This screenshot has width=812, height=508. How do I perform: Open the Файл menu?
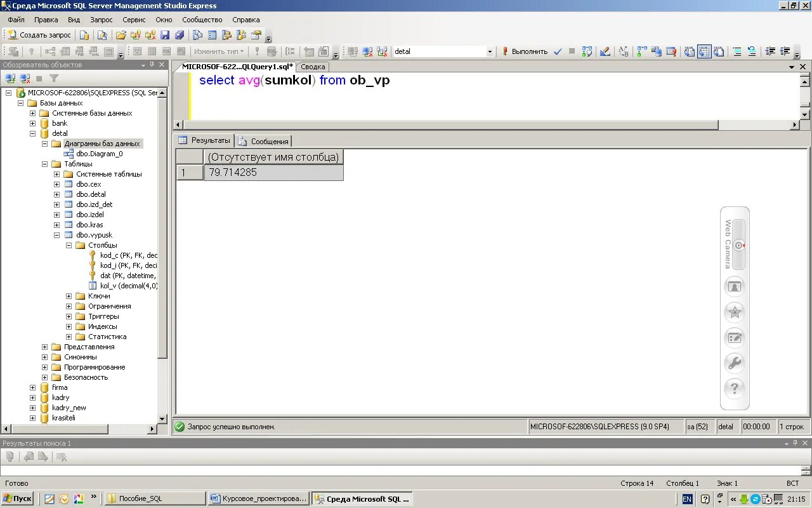click(16, 20)
